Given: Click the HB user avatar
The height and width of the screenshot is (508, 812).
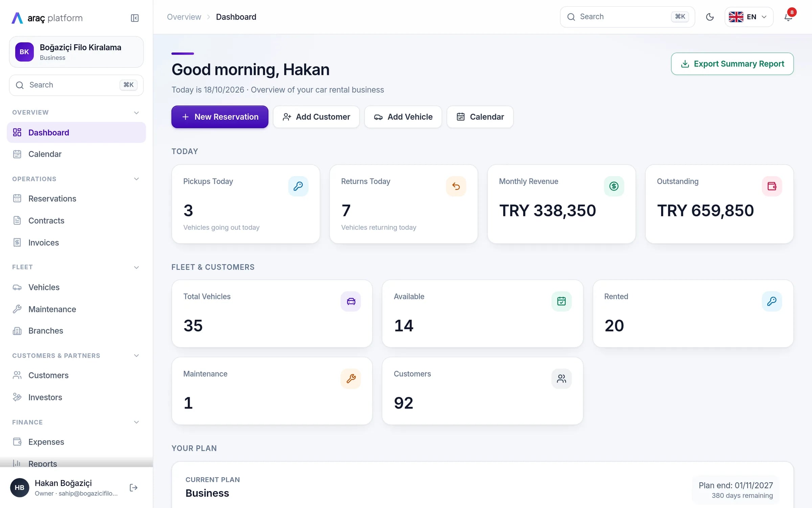Looking at the screenshot, I should tap(20, 488).
